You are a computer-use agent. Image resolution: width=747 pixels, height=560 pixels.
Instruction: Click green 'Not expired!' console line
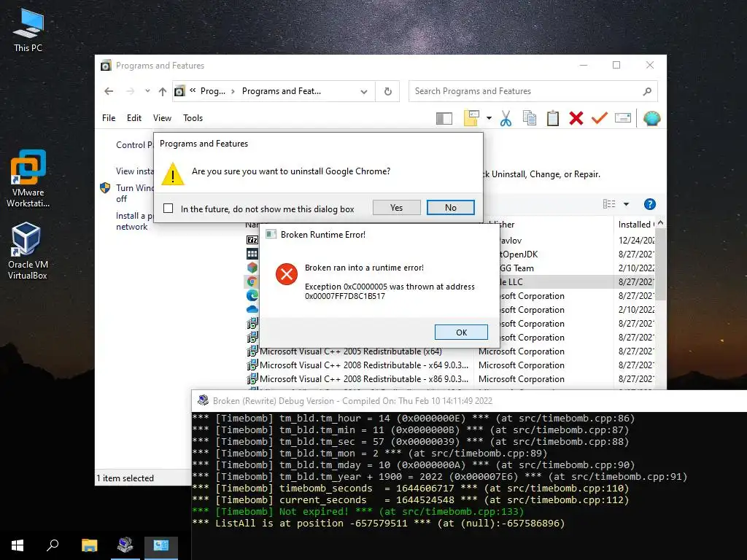[357, 511]
